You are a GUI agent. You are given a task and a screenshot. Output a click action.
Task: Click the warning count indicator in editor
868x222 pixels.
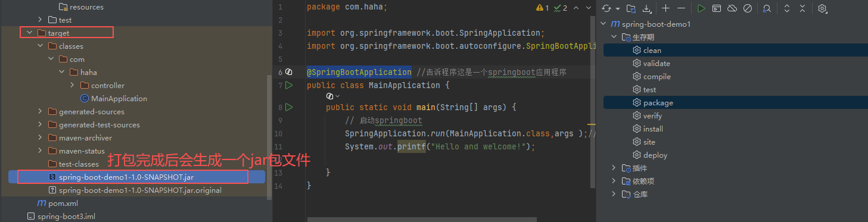tap(543, 8)
